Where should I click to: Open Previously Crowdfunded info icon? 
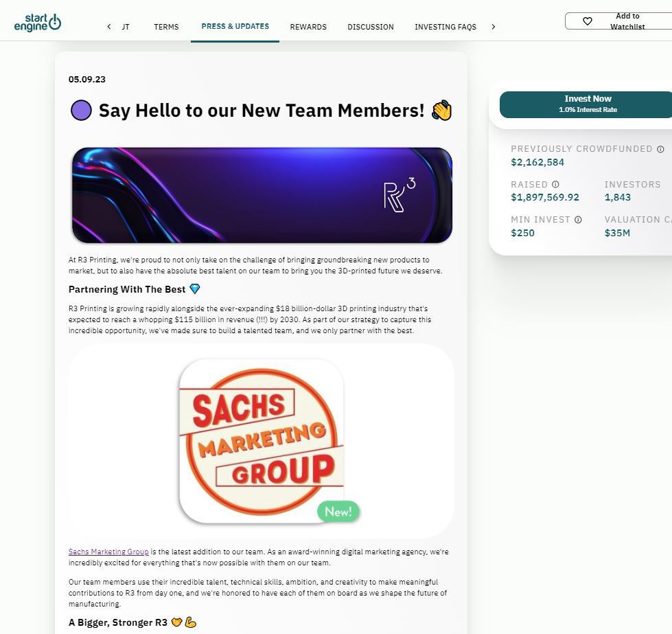click(x=660, y=149)
